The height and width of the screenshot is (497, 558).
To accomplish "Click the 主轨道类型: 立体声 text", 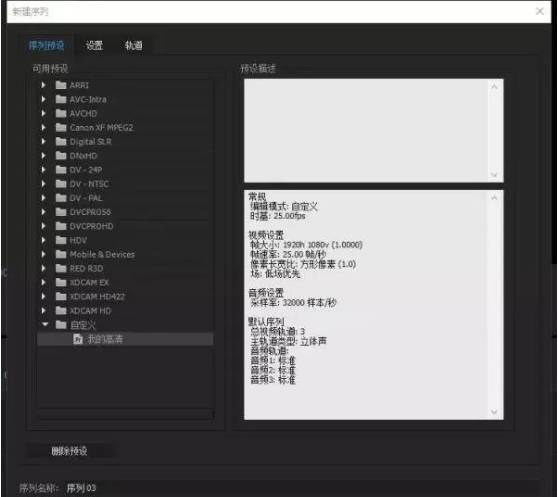I will (x=289, y=341).
